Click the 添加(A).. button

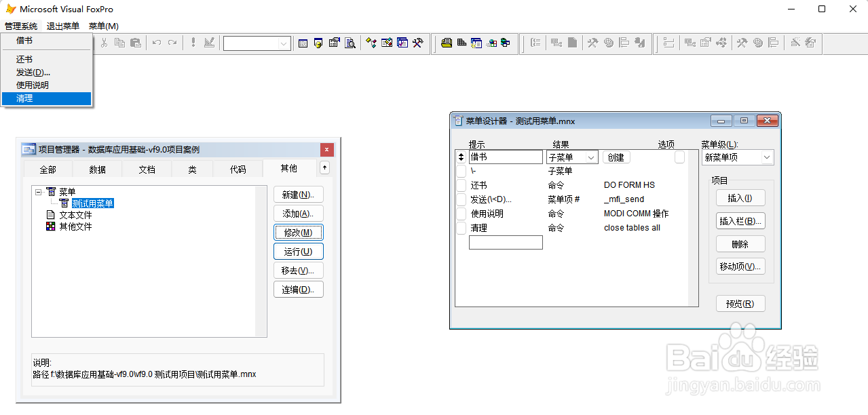(x=299, y=214)
